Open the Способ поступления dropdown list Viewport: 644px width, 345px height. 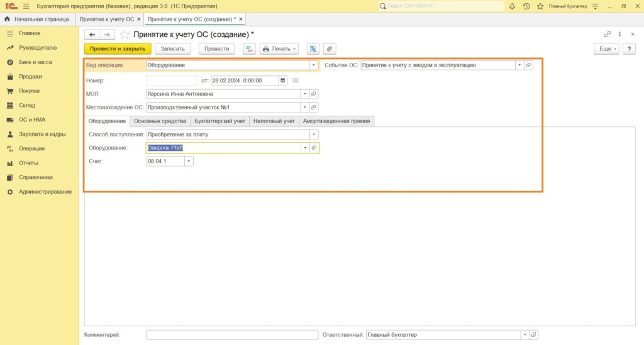tap(313, 134)
